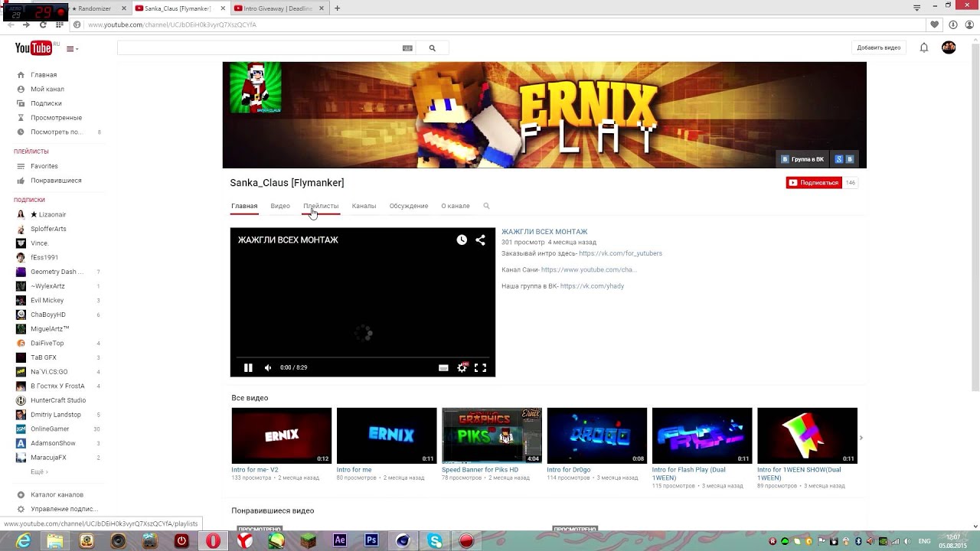Open the vk.com/for_yutubers link

[620, 253]
